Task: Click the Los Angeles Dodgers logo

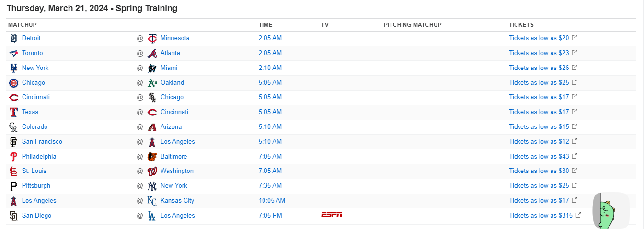Action: [x=152, y=216]
